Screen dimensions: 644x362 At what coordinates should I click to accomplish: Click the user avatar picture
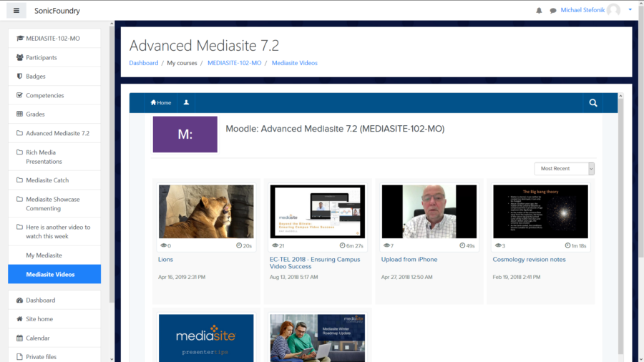(614, 10)
